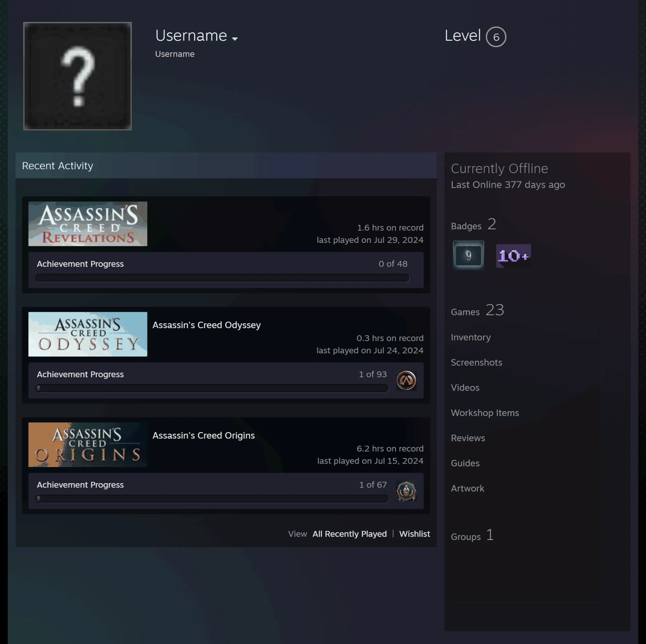646x644 pixels.
Task: Click the Assassin's Creed Origins title link
Action: point(204,435)
